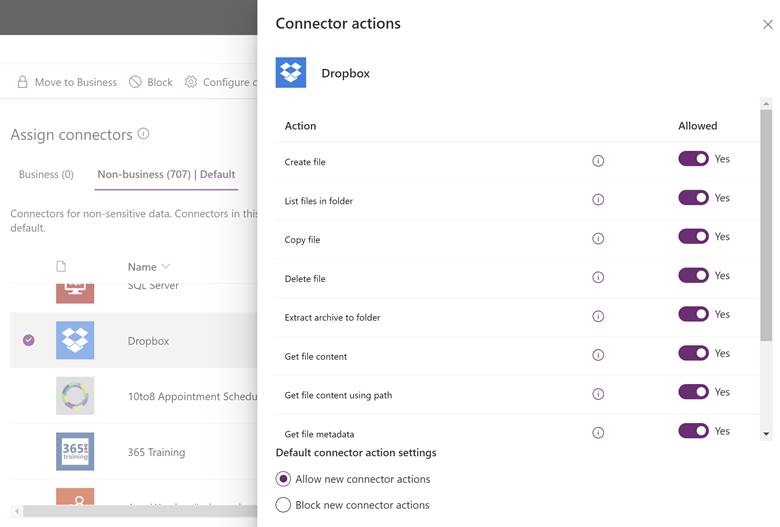Click the 365 Training connector icon
The image size is (780, 527).
pyautogui.click(x=75, y=451)
